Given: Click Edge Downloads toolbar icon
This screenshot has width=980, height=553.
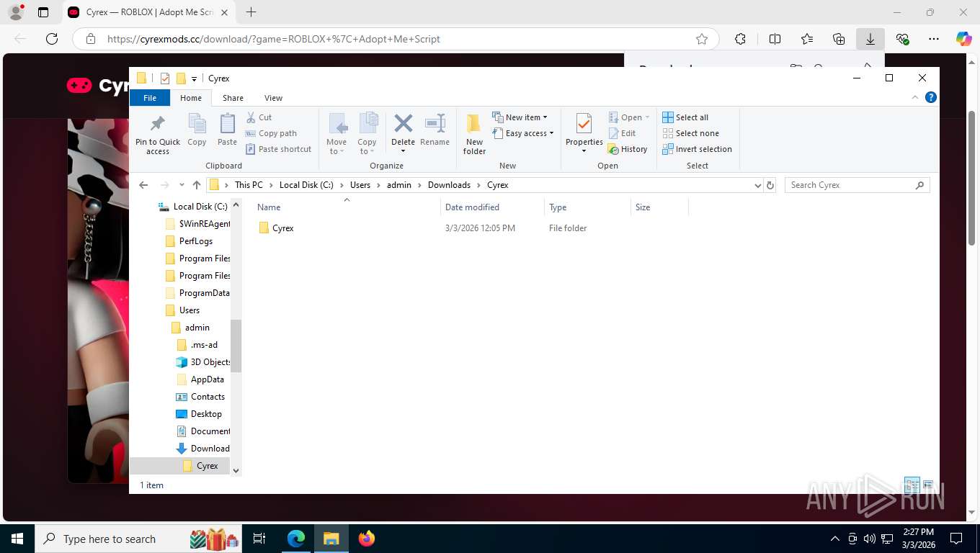Looking at the screenshot, I should [x=870, y=39].
